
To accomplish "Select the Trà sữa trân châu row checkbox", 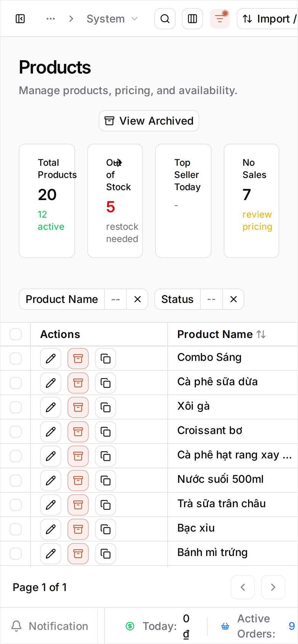I will pyautogui.click(x=16, y=505).
